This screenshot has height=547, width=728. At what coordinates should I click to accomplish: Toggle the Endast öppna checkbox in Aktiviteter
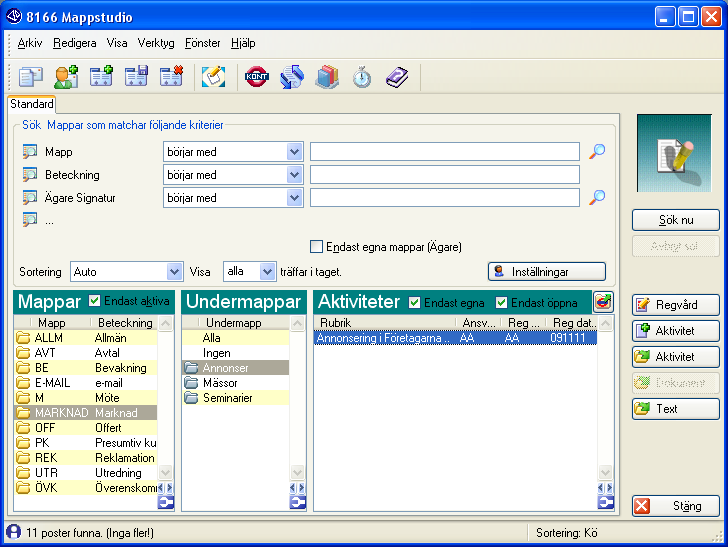click(501, 303)
